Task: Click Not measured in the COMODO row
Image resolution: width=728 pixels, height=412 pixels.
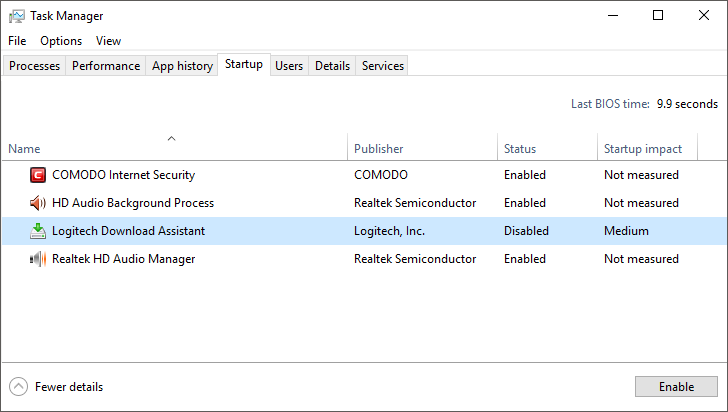Action: coord(641,175)
